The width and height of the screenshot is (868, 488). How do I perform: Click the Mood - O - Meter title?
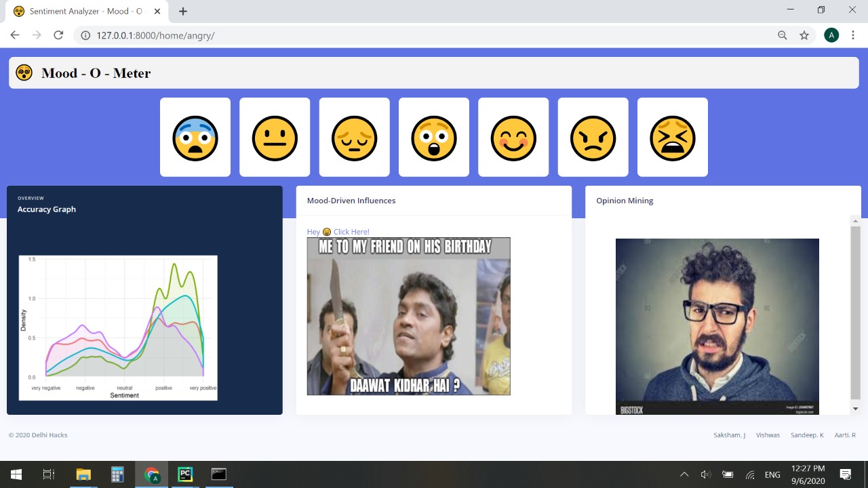click(96, 73)
